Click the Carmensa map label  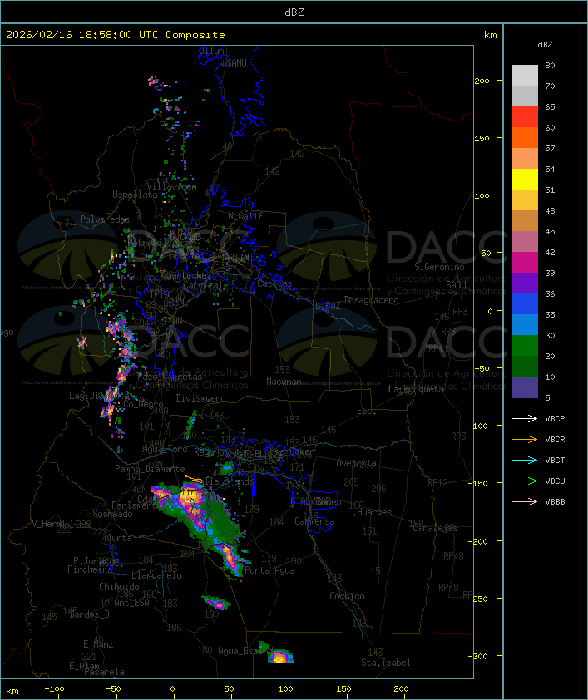click(314, 521)
